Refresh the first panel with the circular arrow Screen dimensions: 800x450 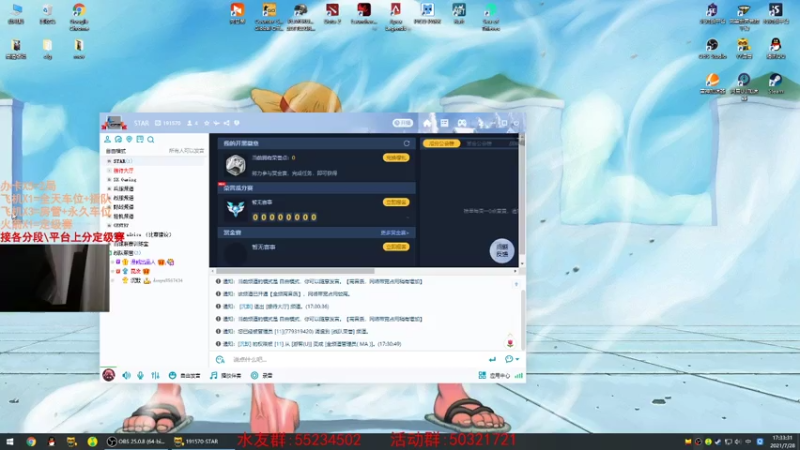[x=407, y=143]
